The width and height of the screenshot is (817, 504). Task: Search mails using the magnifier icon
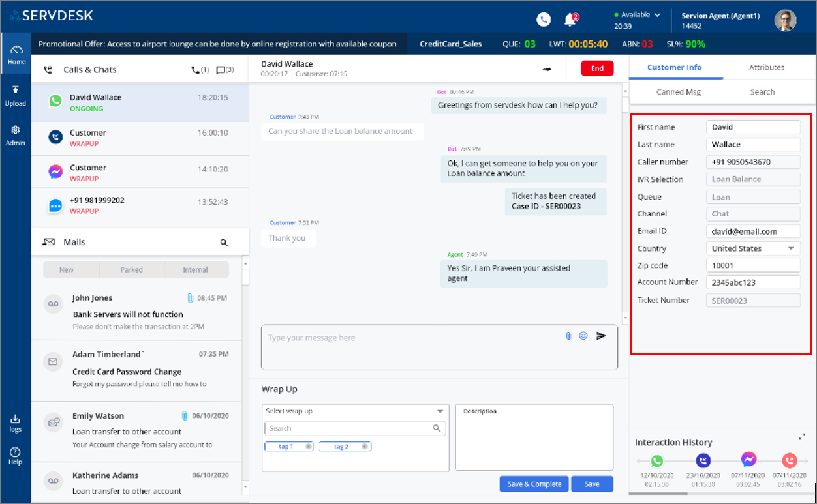click(x=224, y=243)
